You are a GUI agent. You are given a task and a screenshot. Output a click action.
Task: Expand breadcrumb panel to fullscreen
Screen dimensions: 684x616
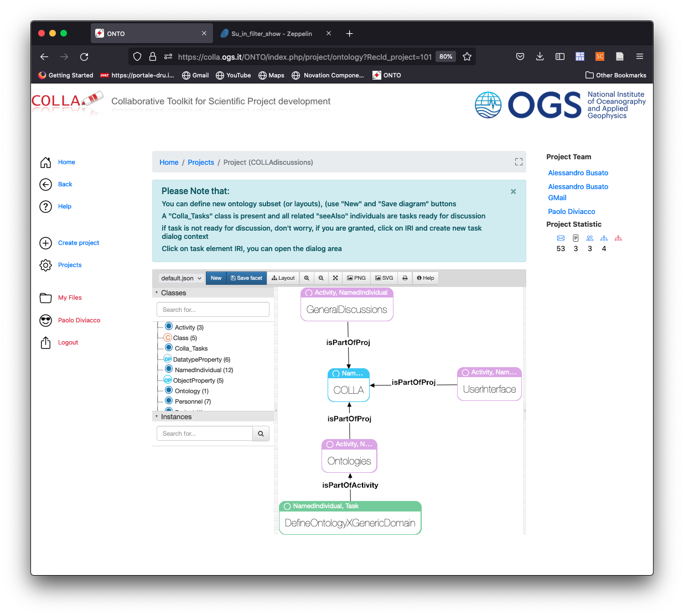click(x=519, y=162)
